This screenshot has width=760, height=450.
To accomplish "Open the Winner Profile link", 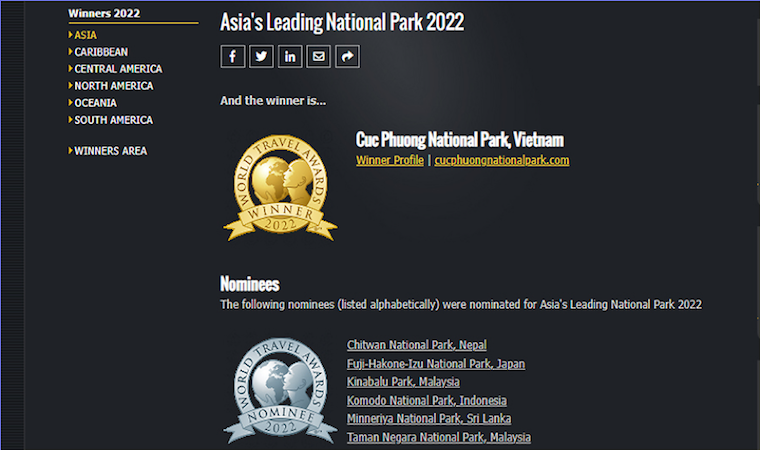I will click(389, 160).
